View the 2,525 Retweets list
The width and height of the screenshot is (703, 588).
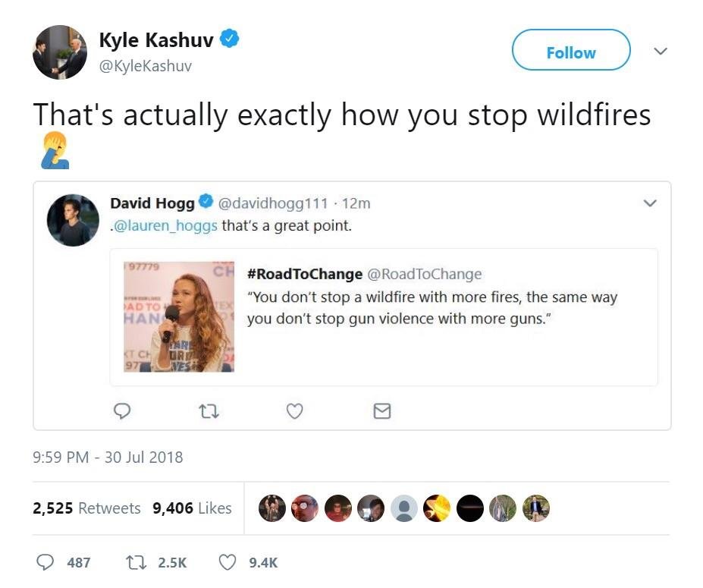(x=86, y=508)
